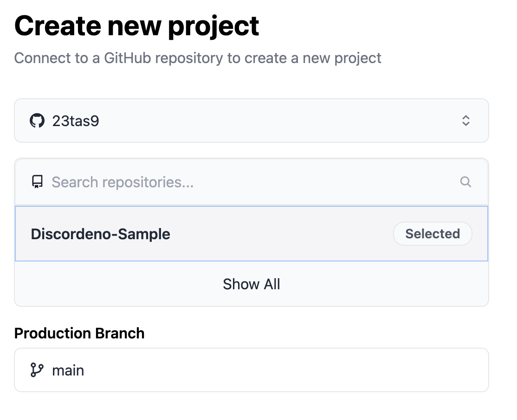The height and width of the screenshot is (420, 517).
Task: Click the GitHub logo icon
Action: [37, 121]
